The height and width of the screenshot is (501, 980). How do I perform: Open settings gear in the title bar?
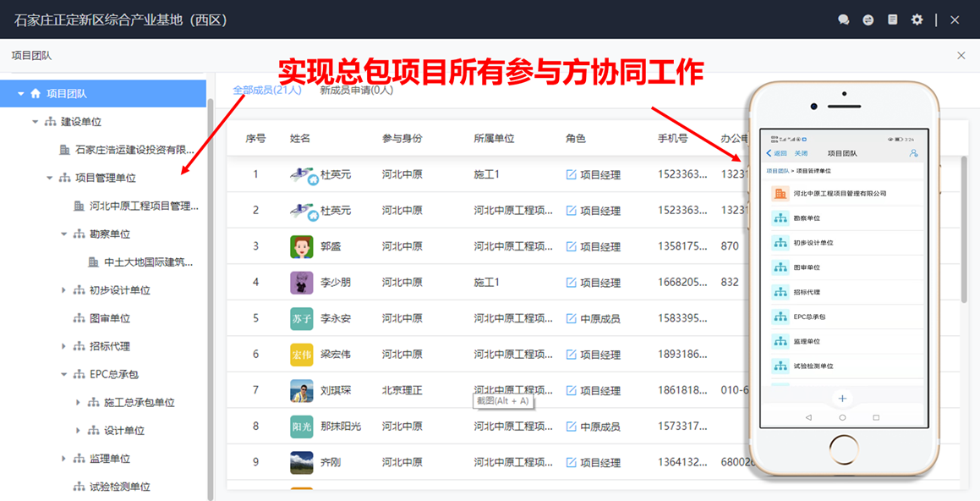pyautogui.click(x=917, y=19)
